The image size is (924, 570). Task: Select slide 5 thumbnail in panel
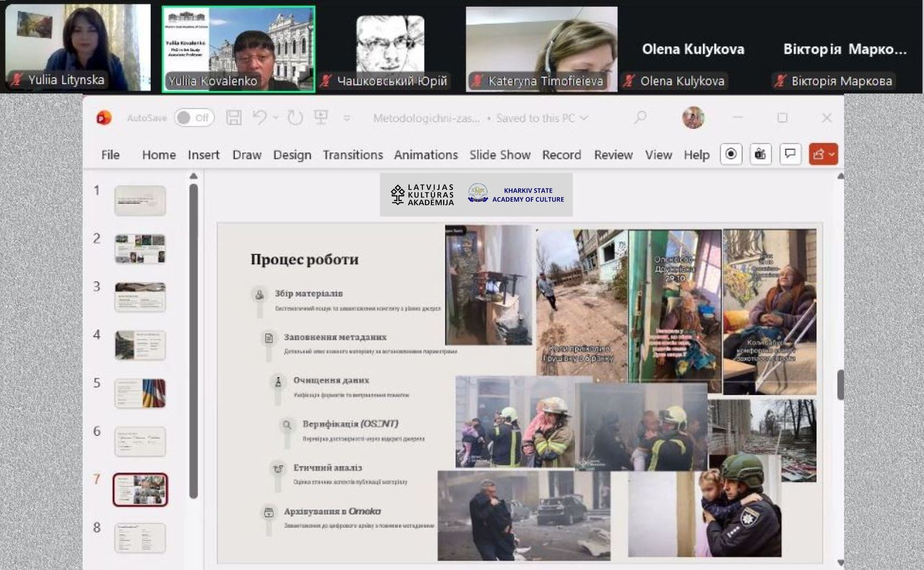coord(140,393)
